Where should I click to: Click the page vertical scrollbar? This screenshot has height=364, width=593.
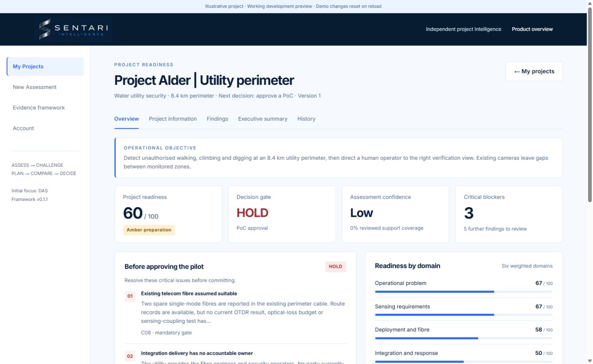pos(589,104)
